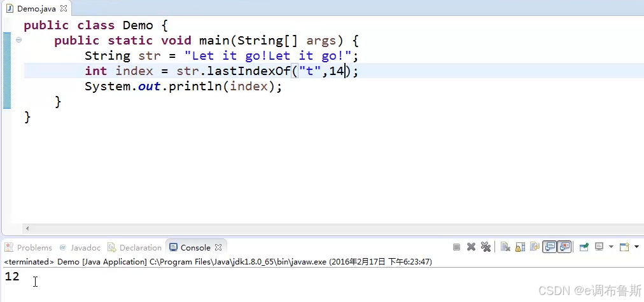Click the terminated Demo launch description line

[x=218, y=261]
